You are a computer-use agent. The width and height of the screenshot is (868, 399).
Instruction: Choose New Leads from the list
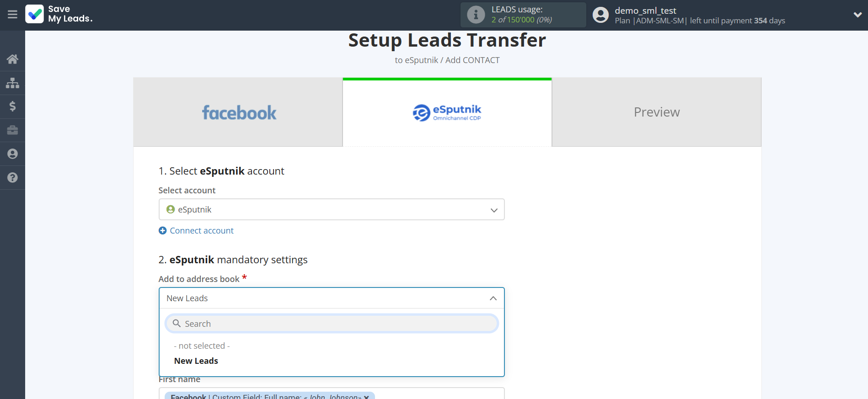pyautogui.click(x=196, y=361)
